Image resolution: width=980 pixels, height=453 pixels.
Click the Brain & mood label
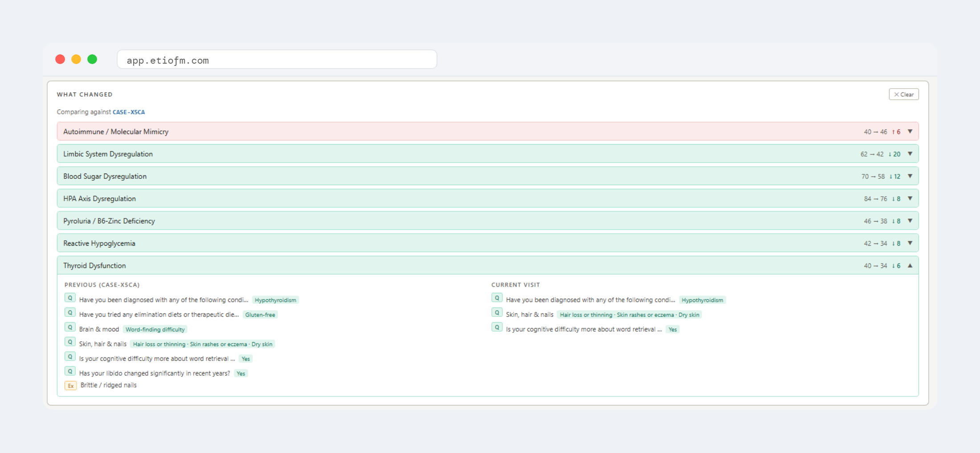(99, 329)
